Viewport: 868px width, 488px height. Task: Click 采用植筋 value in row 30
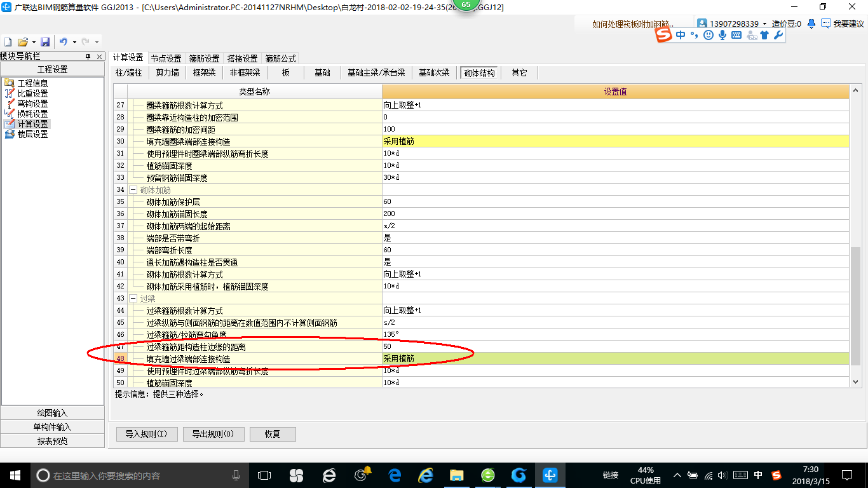(x=615, y=142)
